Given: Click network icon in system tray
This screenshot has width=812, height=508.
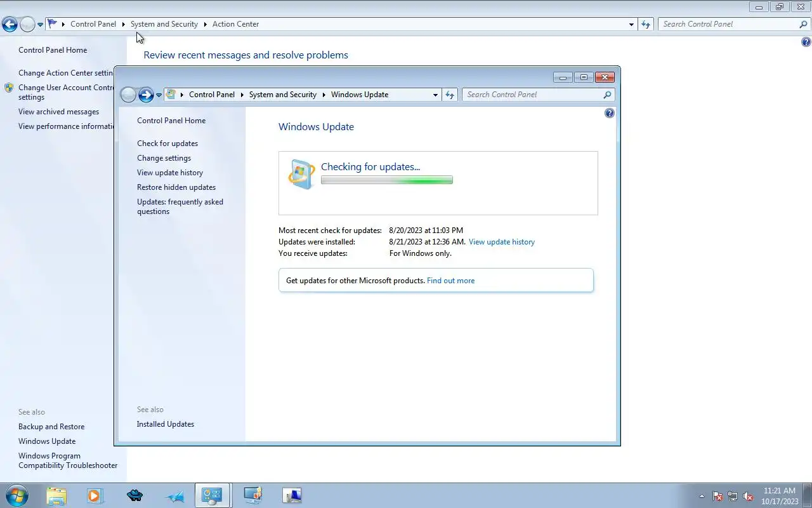Looking at the screenshot, I should point(733,496).
